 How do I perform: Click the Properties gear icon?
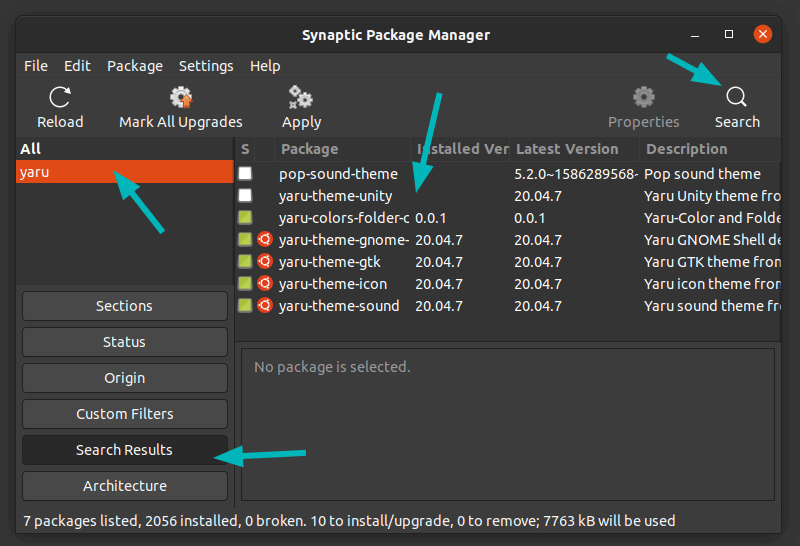click(644, 97)
